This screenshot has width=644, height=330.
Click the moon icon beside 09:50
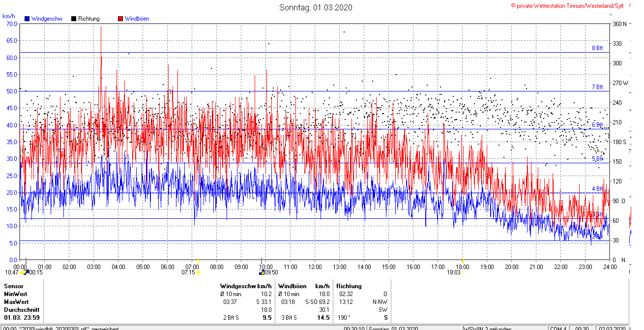262,272
